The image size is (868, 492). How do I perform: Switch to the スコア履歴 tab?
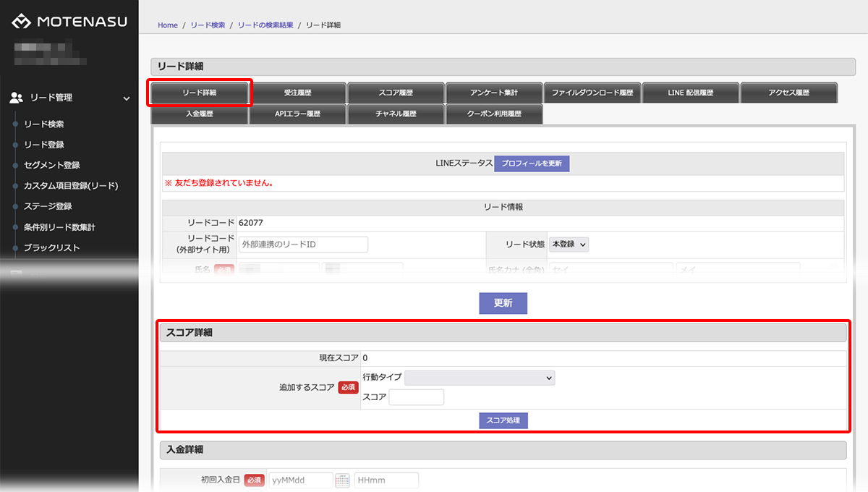pos(396,93)
